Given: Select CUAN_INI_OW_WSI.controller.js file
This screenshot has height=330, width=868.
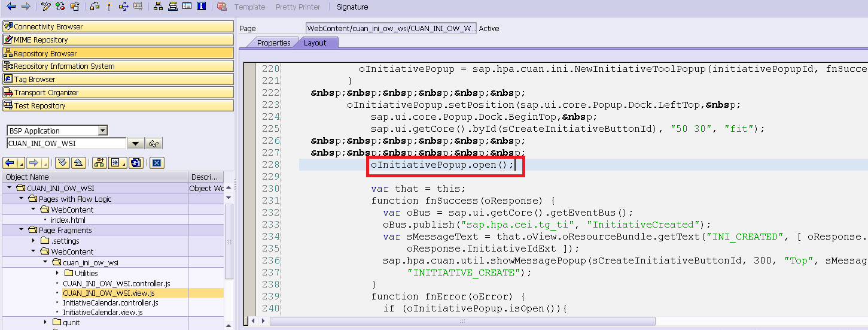Looking at the screenshot, I should pyautogui.click(x=117, y=283).
